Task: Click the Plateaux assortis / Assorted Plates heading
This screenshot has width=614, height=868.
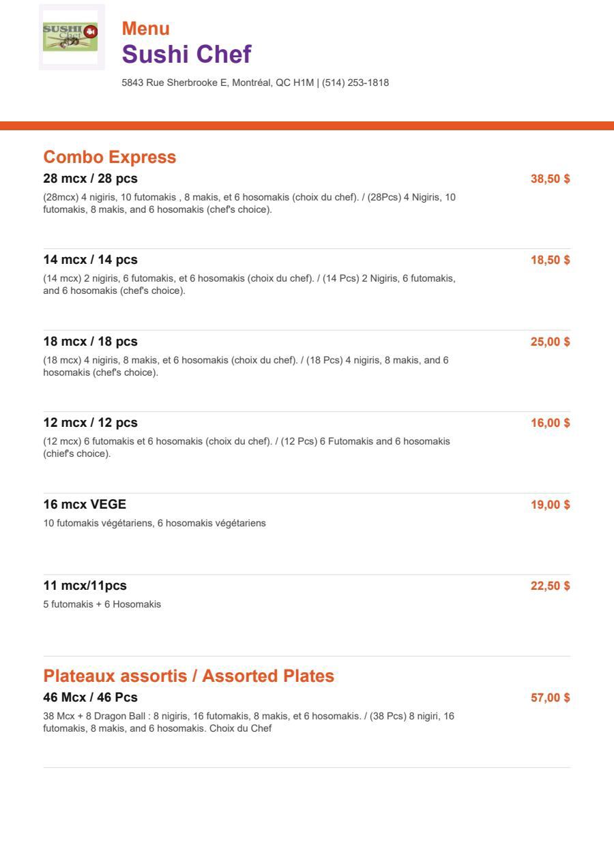Action: click(x=189, y=676)
